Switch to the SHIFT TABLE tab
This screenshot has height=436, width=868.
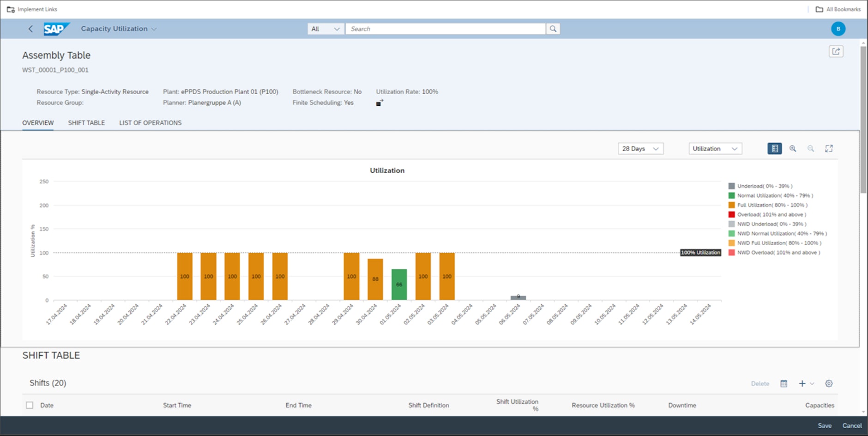pyautogui.click(x=86, y=122)
